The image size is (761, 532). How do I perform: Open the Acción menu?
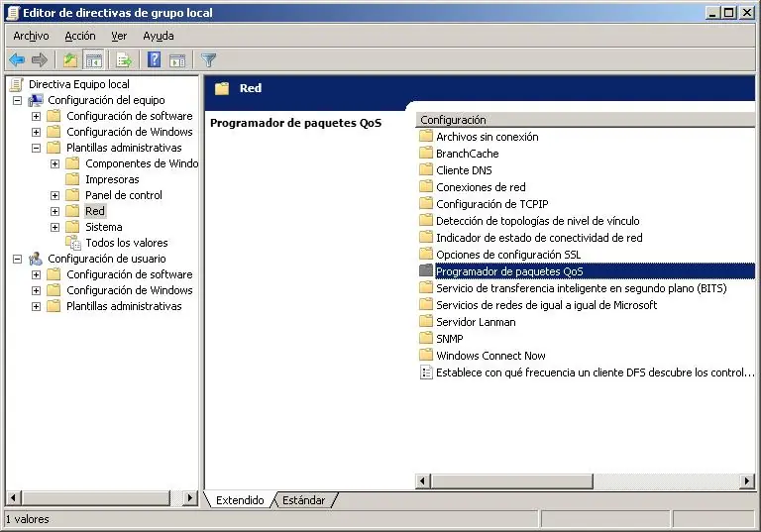coord(80,36)
